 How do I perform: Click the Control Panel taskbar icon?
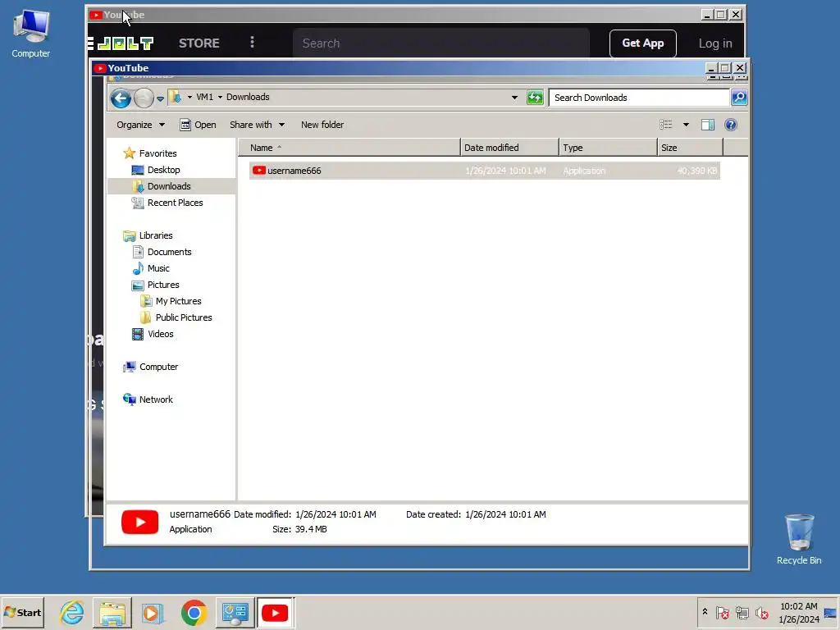coord(235,612)
